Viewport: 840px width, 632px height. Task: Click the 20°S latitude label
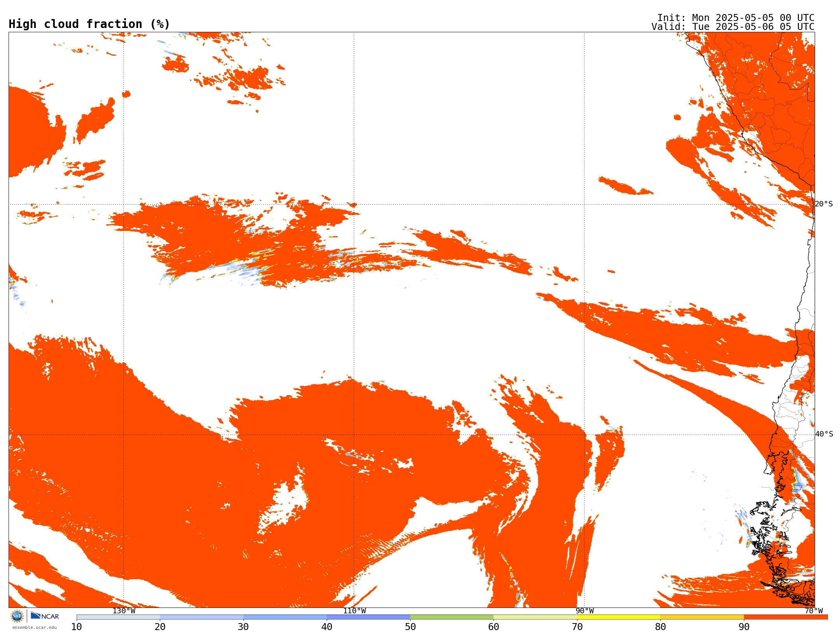pyautogui.click(x=824, y=204)
